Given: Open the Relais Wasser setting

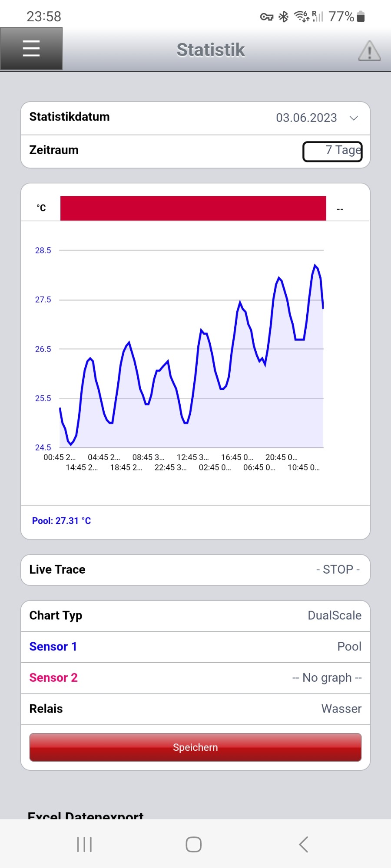Looking at the screenshot, I should pos(195,709).
